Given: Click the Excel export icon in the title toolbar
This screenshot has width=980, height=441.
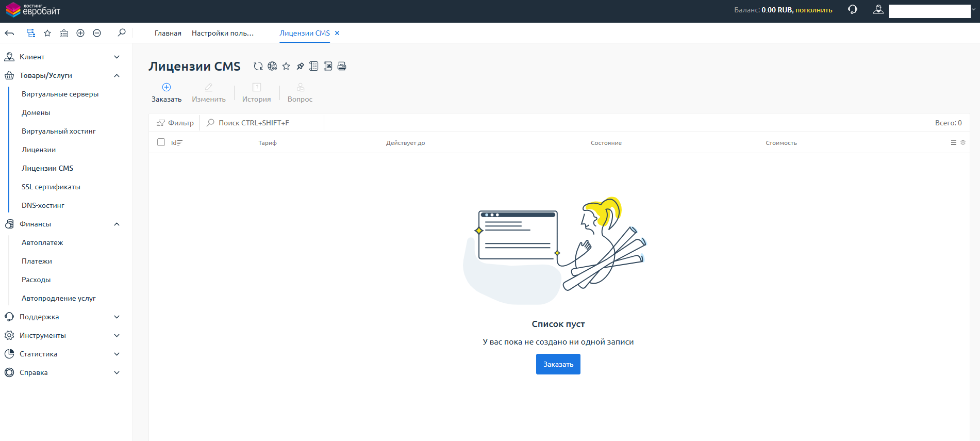Looking at the screenshot, I should [328, 66].
